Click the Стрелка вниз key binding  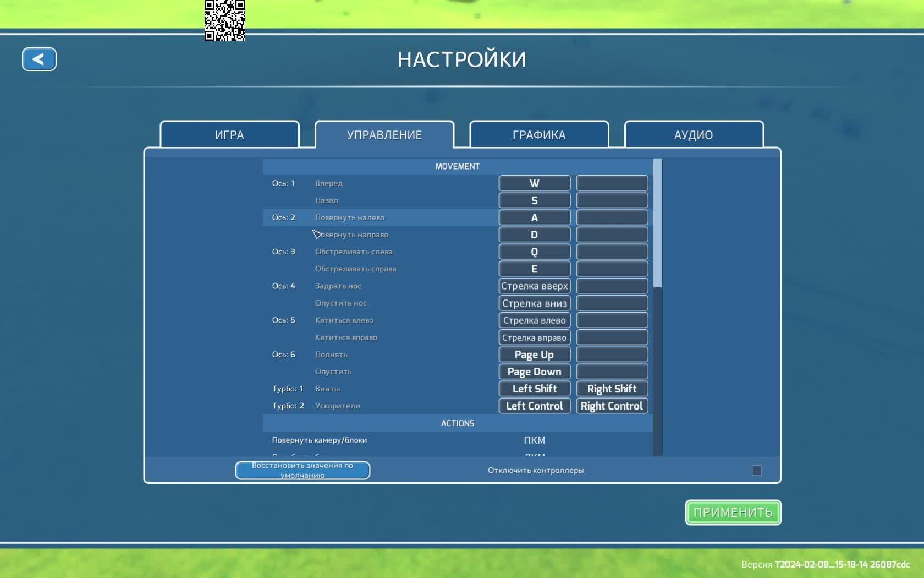point(535,303)
